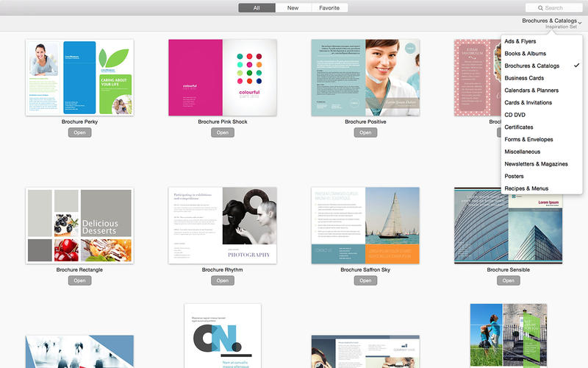Select the company brochure thumbnail at bottom

tap(365, 352)
